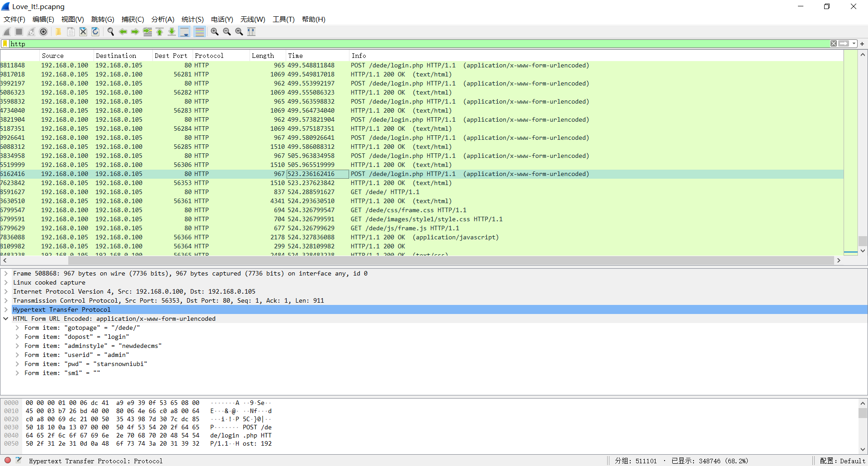This screenshot has height=466, width=868.
Task: Click the Protocol column header
Action: point(209,56)
